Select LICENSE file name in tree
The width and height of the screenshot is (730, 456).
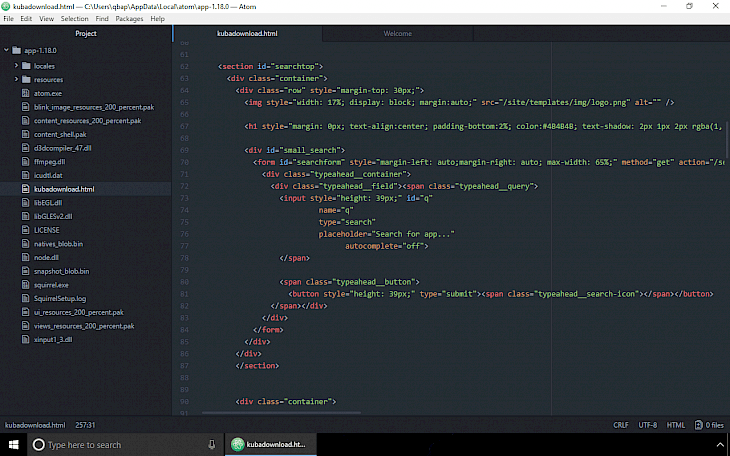pos(47,230)
